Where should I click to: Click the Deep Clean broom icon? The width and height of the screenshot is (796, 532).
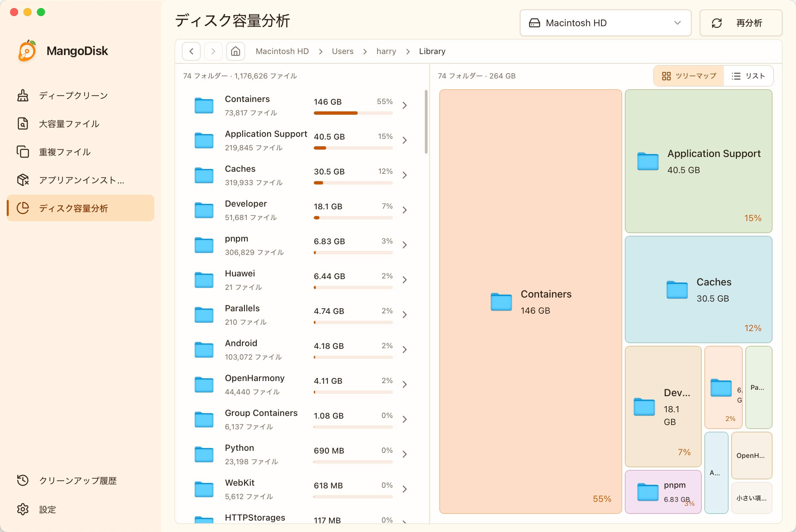coord(23,96)
